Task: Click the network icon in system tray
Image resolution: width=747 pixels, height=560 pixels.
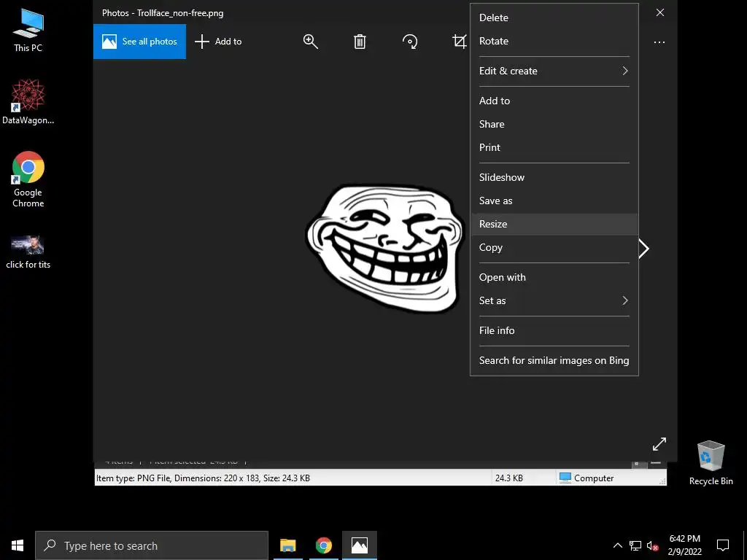Action: pos(635,545)
